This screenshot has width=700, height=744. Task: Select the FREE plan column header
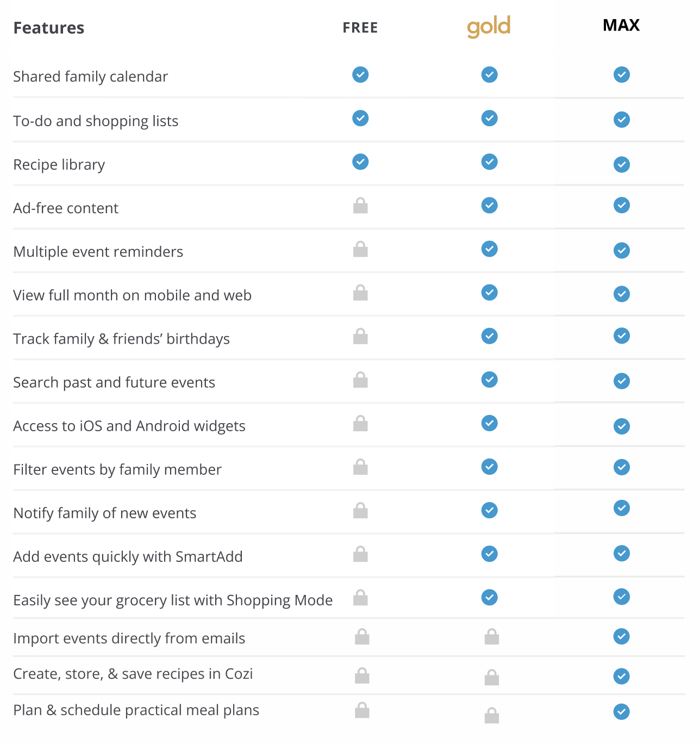(x=360, y=28)
